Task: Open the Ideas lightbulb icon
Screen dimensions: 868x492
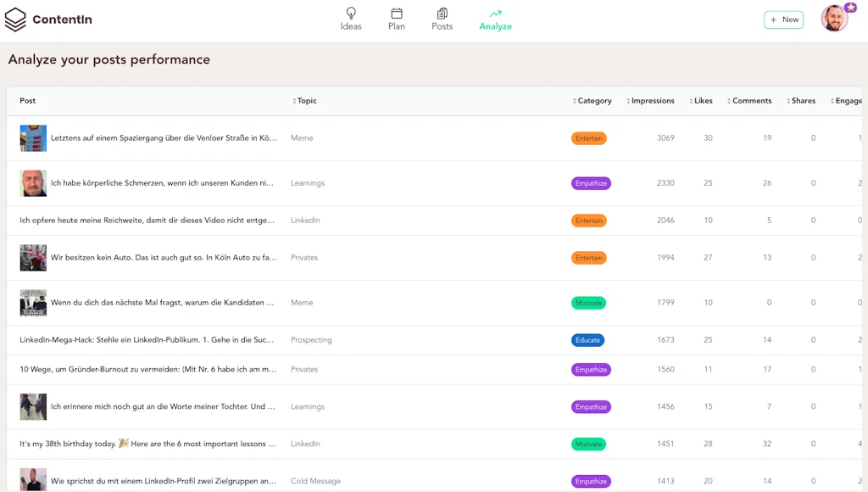Action: pos(351,14)
